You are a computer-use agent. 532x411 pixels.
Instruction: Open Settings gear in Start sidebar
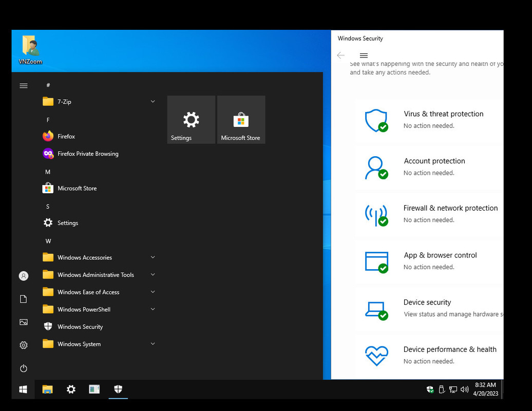(24, 345)
